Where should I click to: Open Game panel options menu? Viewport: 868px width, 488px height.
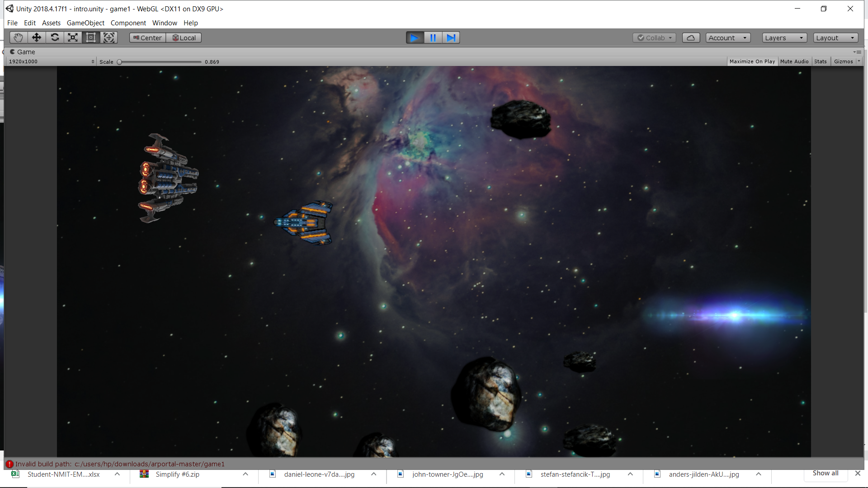(857, 52)
